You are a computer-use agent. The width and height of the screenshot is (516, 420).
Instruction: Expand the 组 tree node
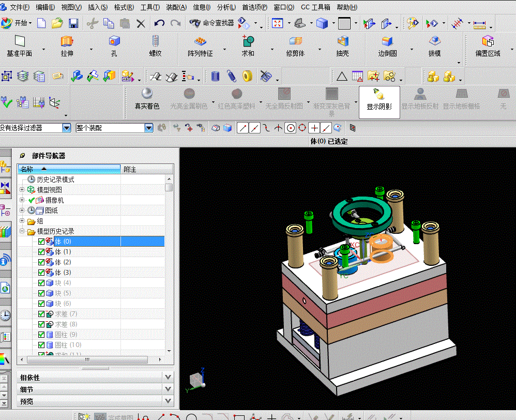(22, 220)
